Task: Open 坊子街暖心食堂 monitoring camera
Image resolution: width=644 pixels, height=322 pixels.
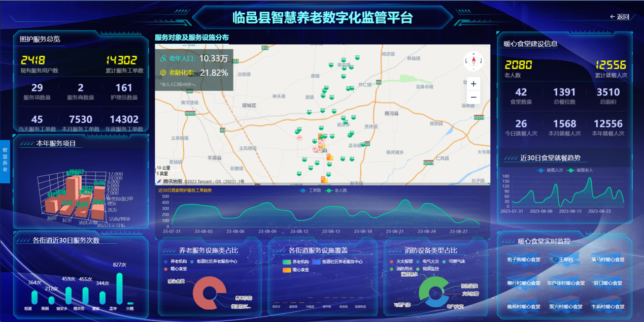Action: (523, 259)
